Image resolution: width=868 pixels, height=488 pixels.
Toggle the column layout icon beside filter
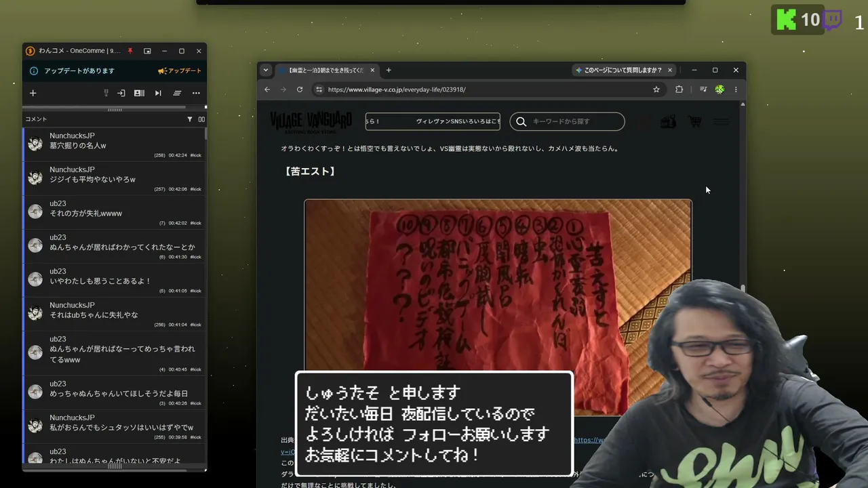click(201, 119)
